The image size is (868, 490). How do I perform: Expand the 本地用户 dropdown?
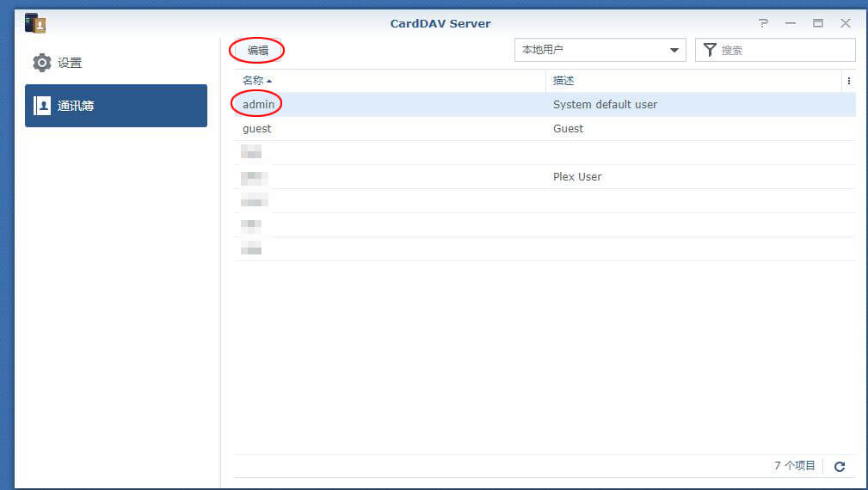(x=674, y=50)
